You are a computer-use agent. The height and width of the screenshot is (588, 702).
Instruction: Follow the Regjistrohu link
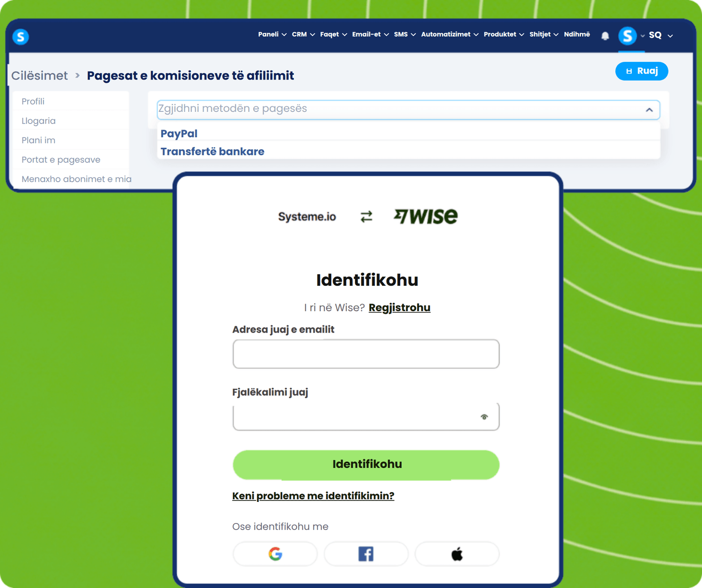tap(400, 307)
